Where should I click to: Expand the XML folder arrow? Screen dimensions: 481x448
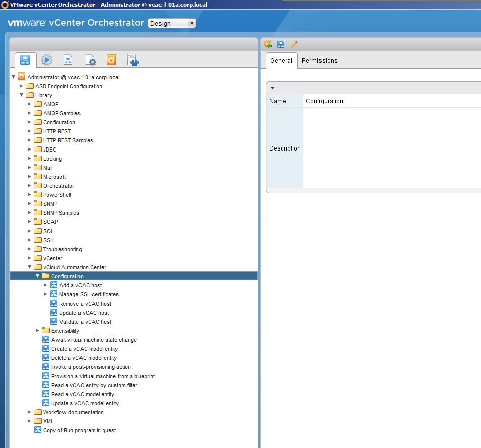point(29,421)
